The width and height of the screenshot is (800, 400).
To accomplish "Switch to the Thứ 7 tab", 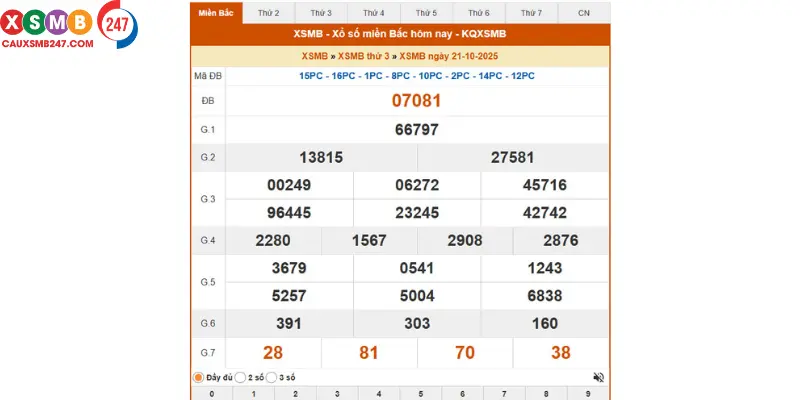I will click(532, 13).
